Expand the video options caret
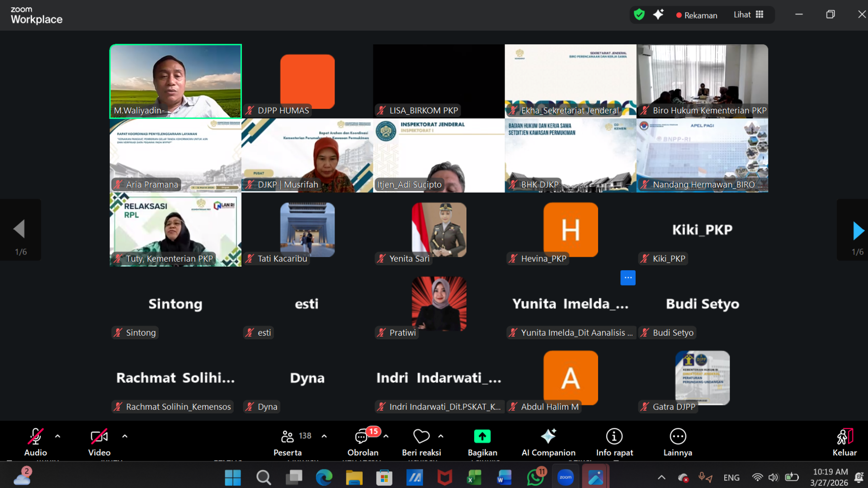 coord(125,436)
